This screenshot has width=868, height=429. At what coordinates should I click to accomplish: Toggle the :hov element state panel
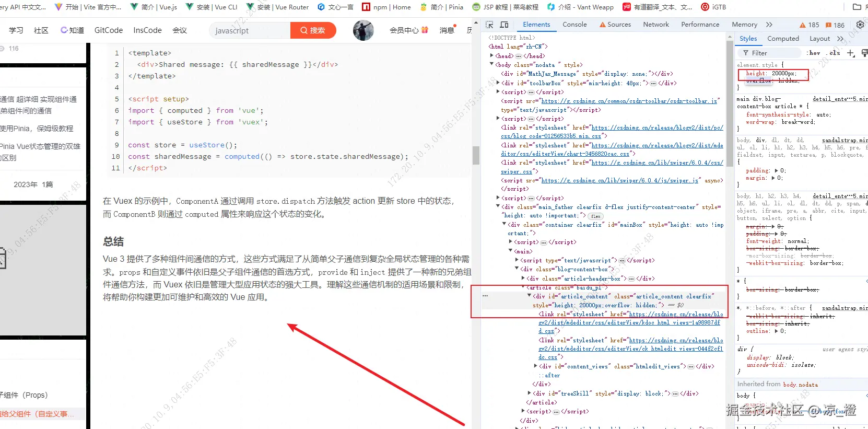tap(813, 53)
